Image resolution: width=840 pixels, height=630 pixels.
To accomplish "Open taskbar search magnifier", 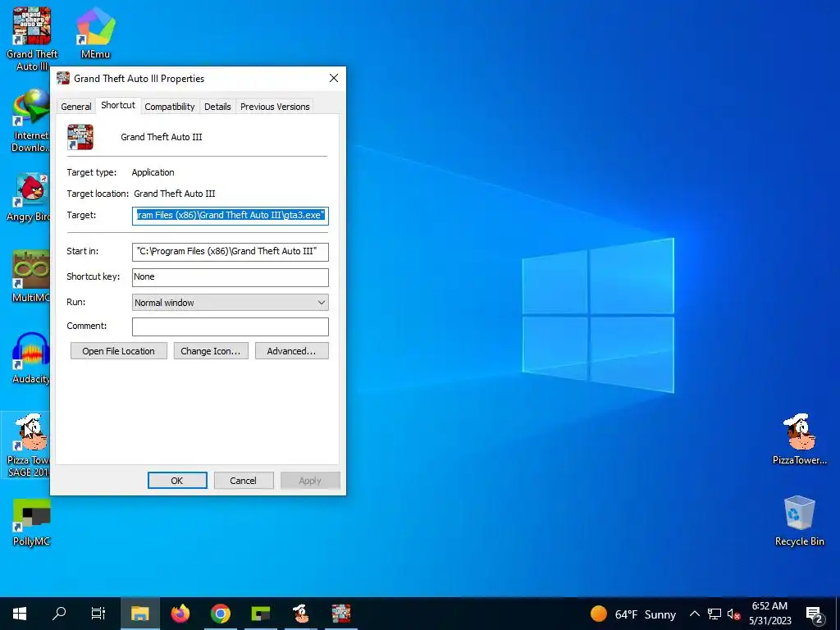I will [59, 614].
